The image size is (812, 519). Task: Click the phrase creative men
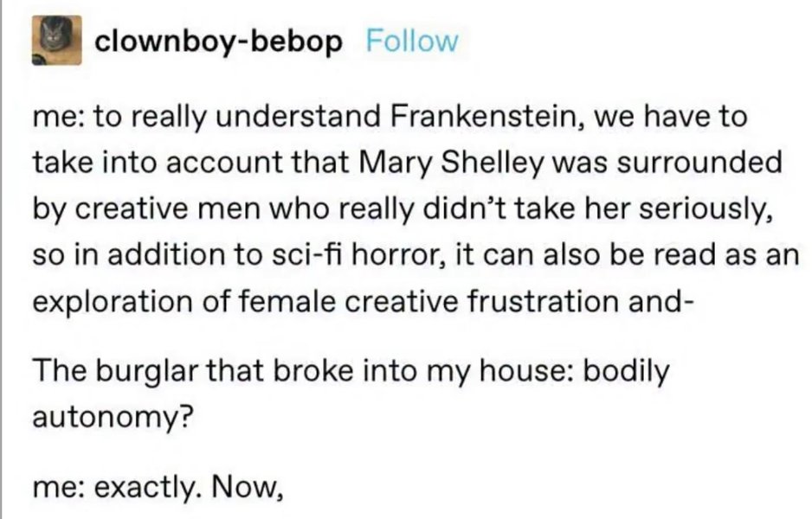coord(170,209)
